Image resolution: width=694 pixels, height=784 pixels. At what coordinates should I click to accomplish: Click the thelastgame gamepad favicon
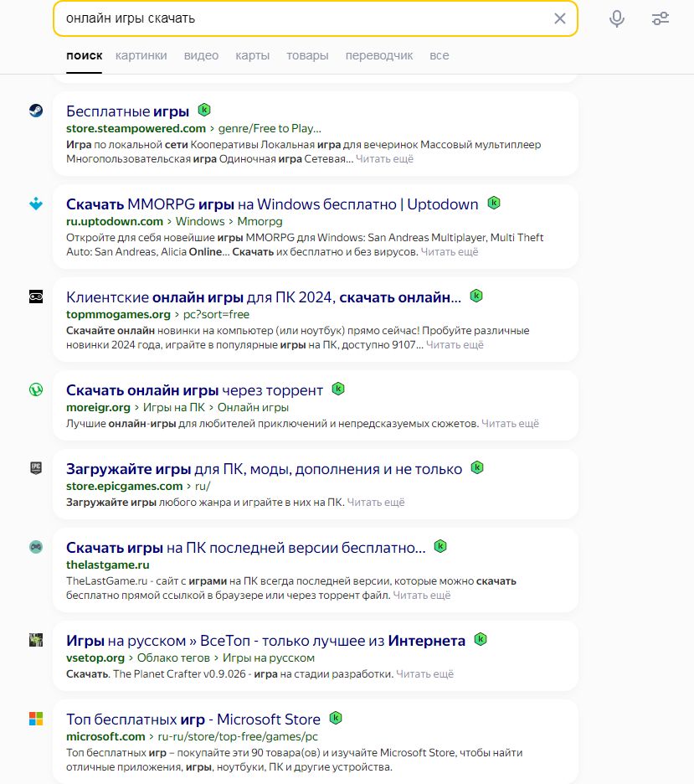coord(36,547)
